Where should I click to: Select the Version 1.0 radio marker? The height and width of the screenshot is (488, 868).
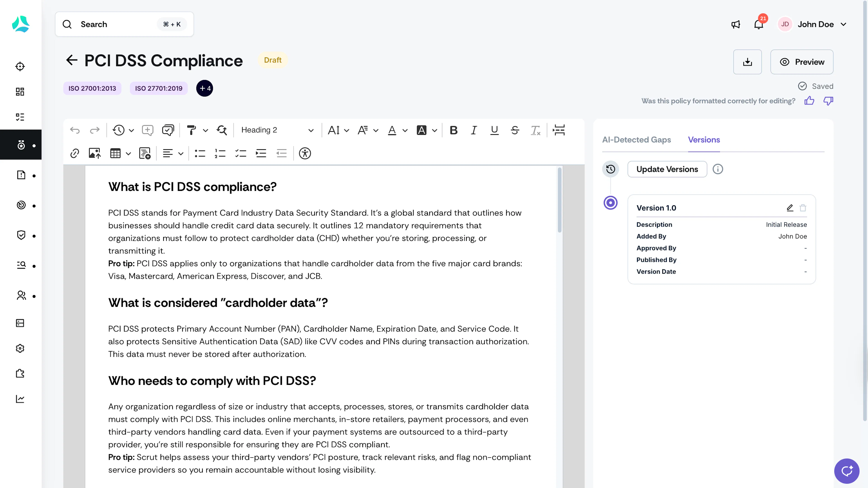(610, 203)
